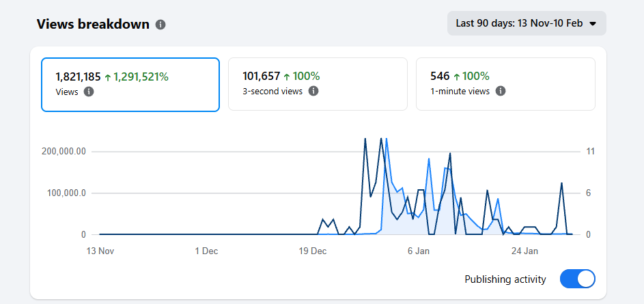Click green up arrow in 3-second views card
The height and width of the screenshot is (304, 644).
287,77
